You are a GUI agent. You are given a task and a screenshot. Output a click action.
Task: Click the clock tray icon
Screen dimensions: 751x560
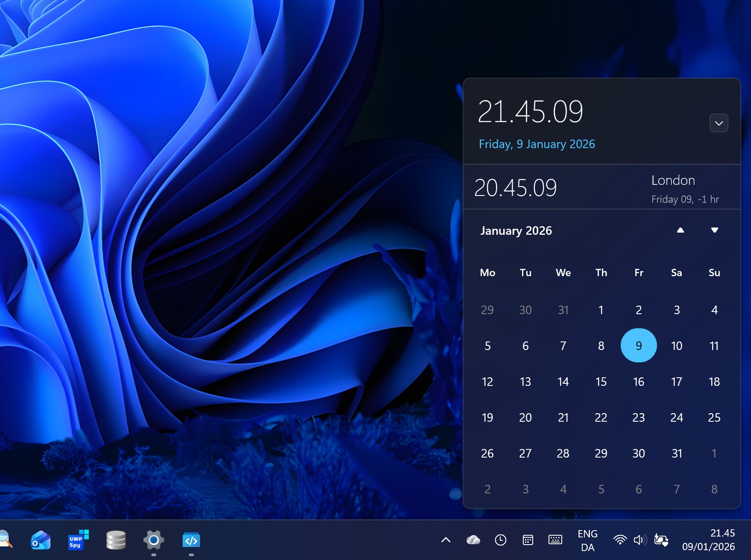pos(500,540)
